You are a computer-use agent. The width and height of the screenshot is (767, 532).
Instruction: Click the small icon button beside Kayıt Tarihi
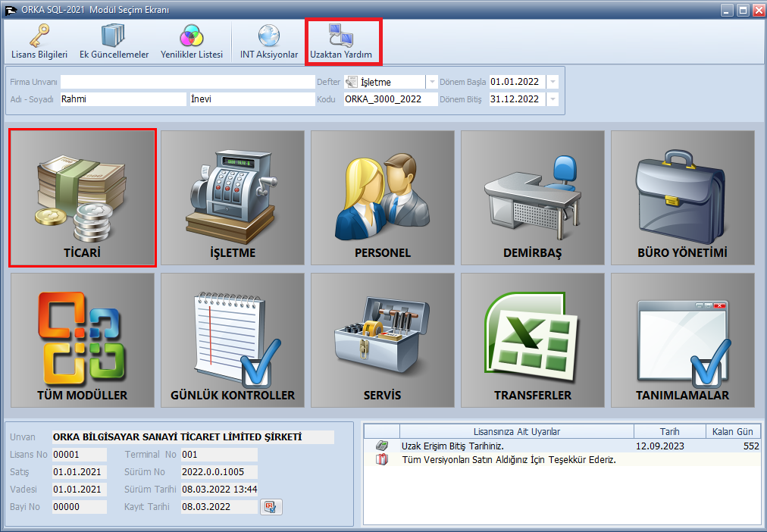[x=271, y=507]
